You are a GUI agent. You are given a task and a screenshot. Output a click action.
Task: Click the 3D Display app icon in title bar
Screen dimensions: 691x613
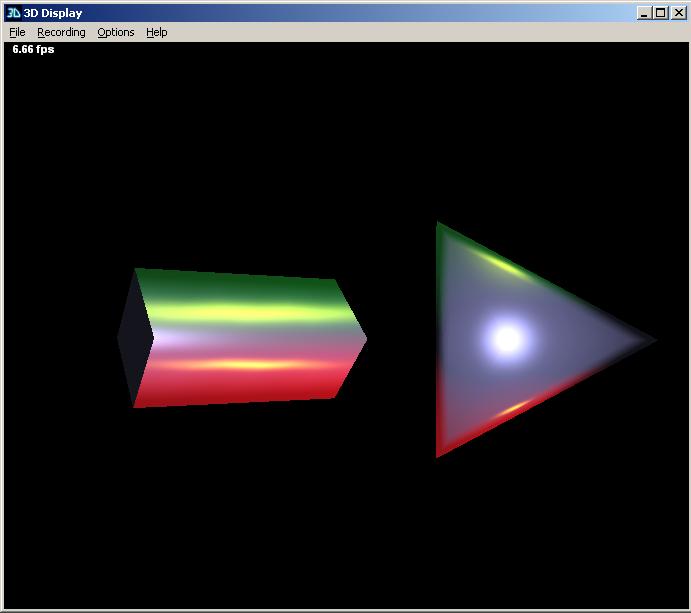(14, 13)
